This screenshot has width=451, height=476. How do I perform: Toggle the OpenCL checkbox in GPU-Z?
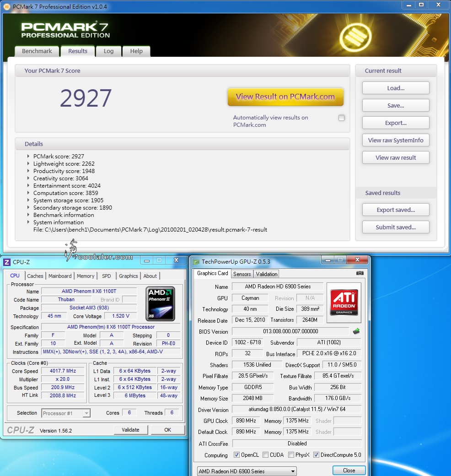point(236,455)
